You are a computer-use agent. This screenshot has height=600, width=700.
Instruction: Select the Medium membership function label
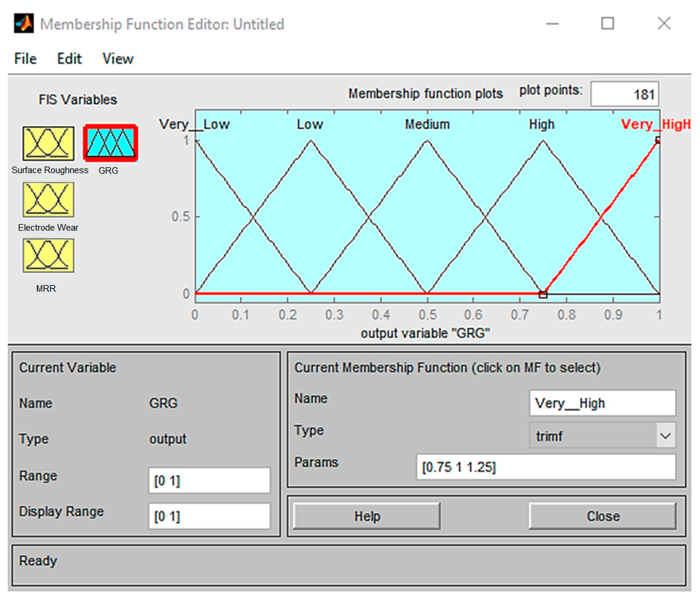(427, 124)
